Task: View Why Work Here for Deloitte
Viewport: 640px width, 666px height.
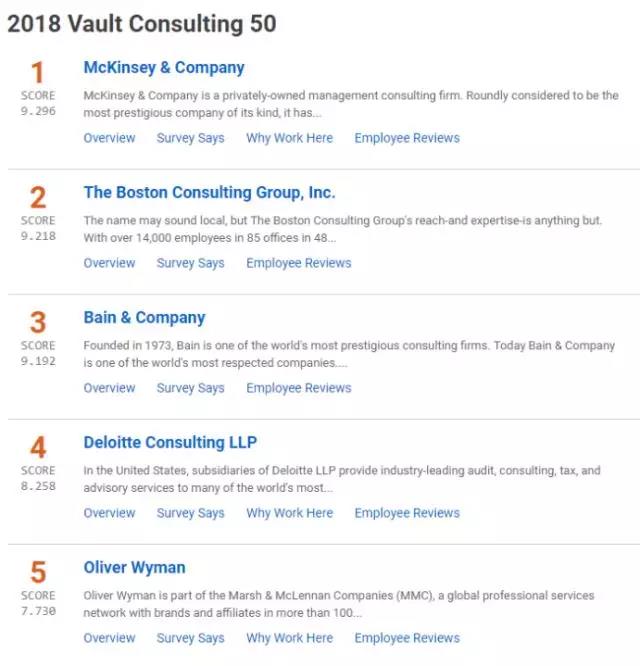Action: (289, 513)
